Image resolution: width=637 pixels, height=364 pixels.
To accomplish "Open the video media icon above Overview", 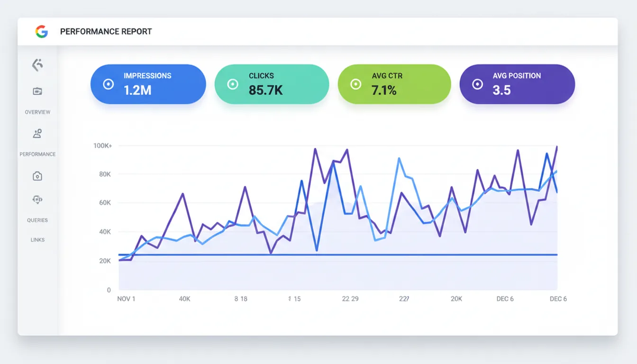I will 37,91.
